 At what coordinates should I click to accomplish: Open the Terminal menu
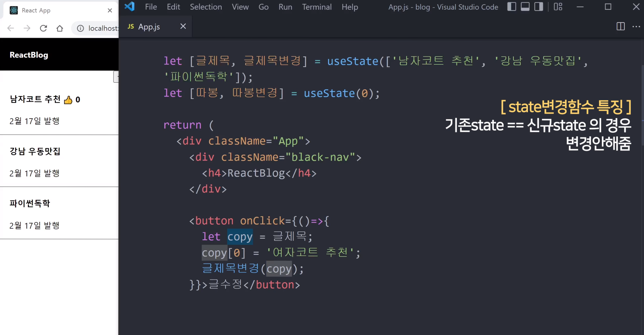pyautogui.click(x=317, y=7)
